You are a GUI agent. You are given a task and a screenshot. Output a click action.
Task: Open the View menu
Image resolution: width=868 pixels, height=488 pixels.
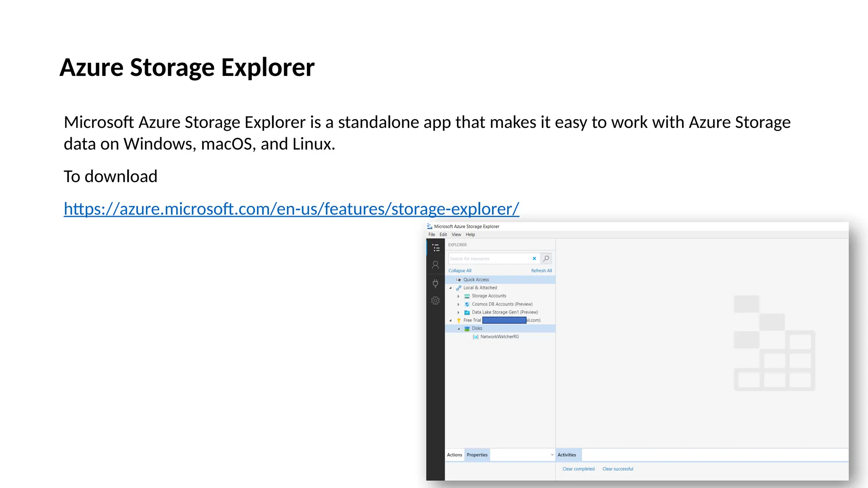[x=456, y=235]
